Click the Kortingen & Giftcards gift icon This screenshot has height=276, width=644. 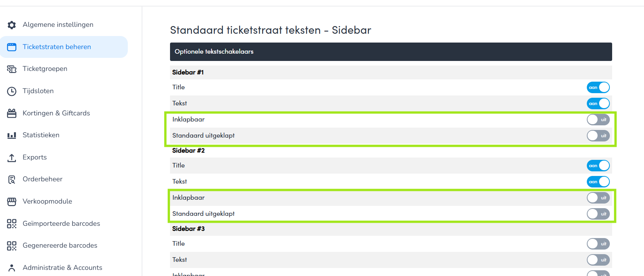point(12,113)
